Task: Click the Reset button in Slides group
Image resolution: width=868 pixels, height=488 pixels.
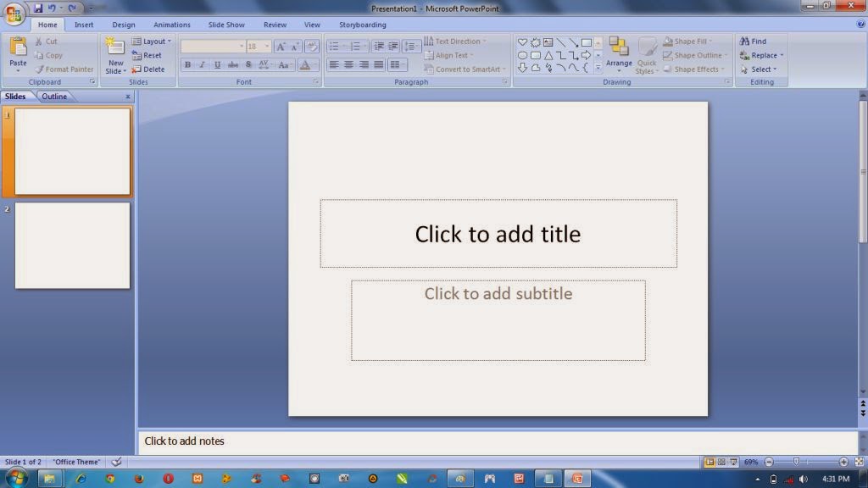Action: coord(149,55)
